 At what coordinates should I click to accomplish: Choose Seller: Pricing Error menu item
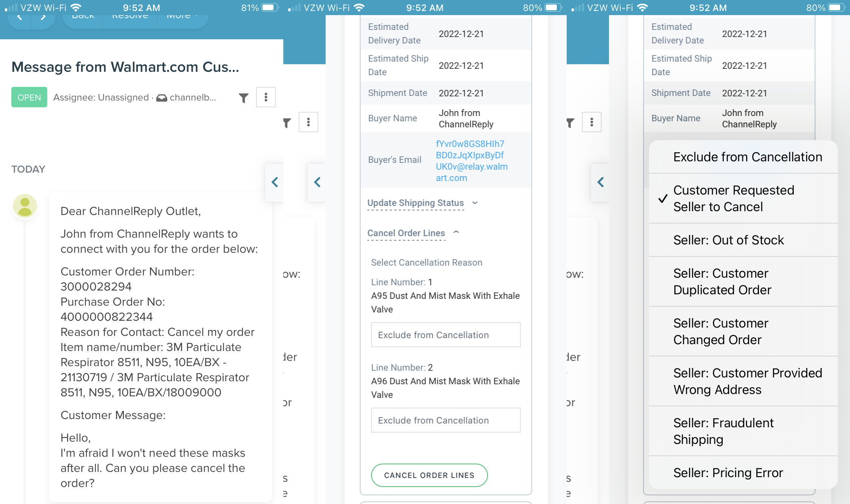pos(728,473)
